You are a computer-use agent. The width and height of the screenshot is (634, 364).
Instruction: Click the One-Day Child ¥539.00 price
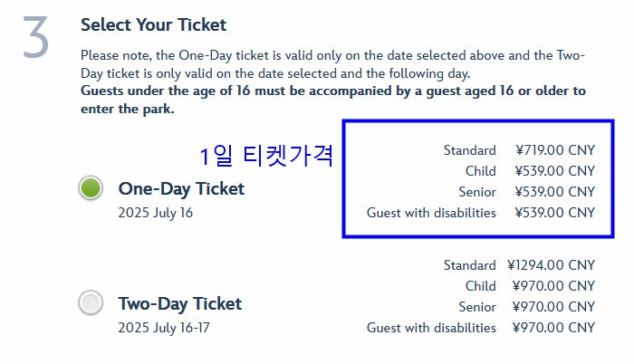tap(554, 171)
